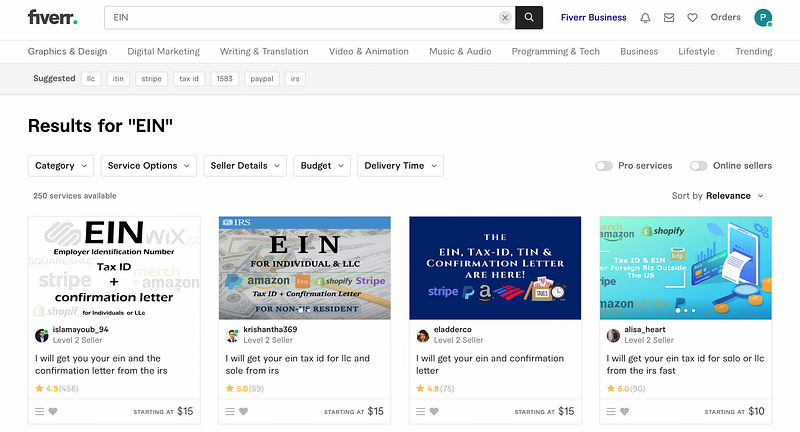Select suggested tag itin
This screenshot has height=432, width=800.
click(118, 79)
